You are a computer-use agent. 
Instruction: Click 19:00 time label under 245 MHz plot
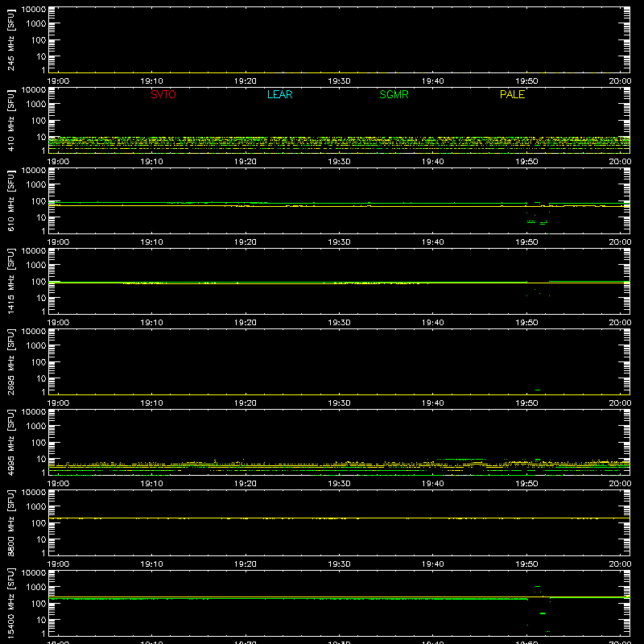[58, 81]
